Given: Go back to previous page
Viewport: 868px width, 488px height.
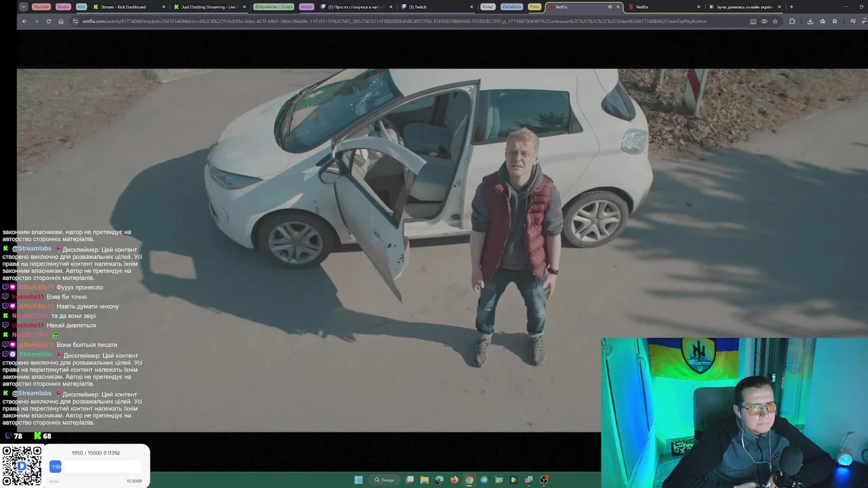Looking at the screenshot, I should (x=24, y=21).
